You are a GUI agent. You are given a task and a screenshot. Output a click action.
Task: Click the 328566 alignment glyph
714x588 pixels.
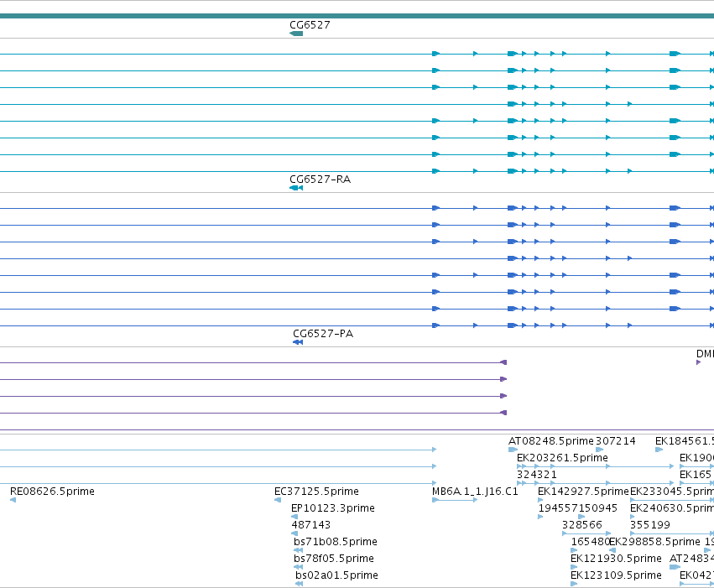point(586,533)
